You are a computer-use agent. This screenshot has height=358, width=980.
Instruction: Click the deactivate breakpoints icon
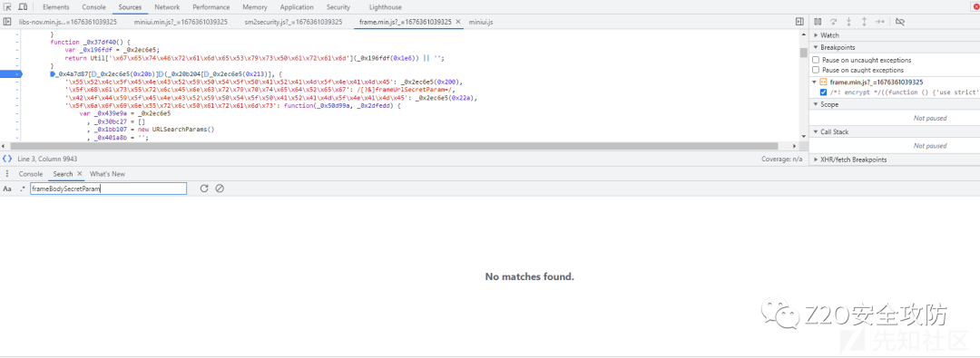pos(900,22)
